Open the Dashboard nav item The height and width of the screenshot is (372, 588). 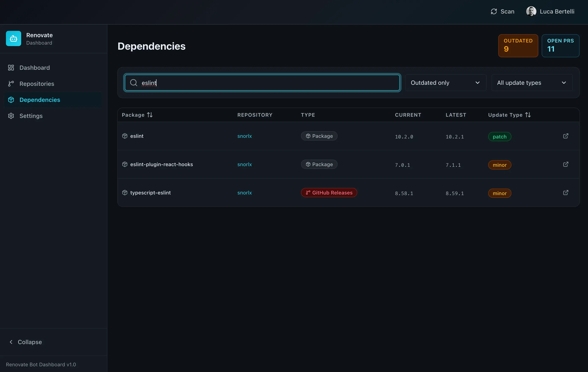coord(53,68)
